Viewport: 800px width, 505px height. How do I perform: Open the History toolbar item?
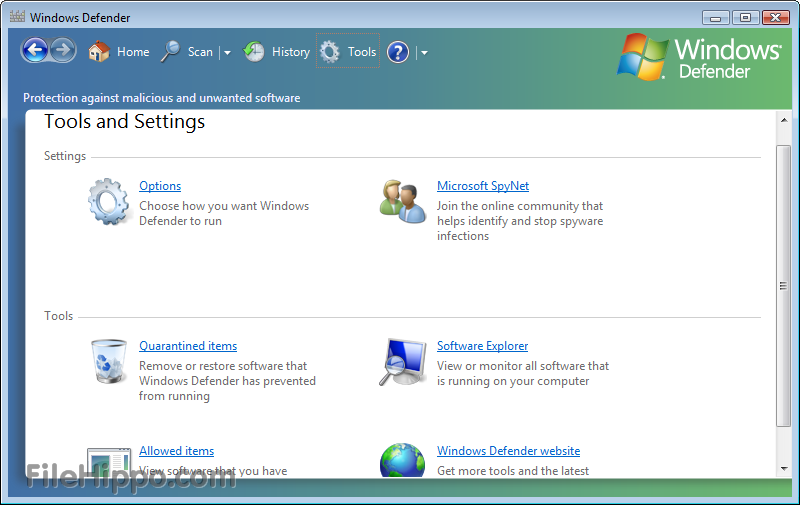291,52
